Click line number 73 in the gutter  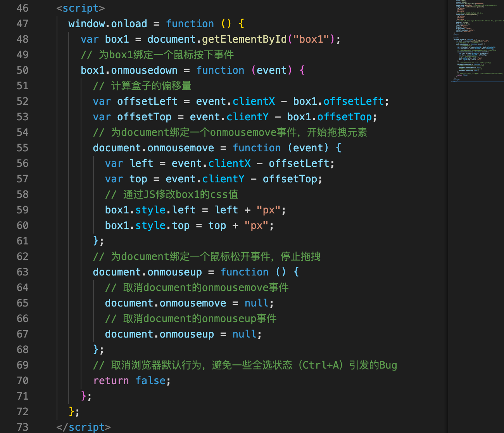[x=22, y=427]
